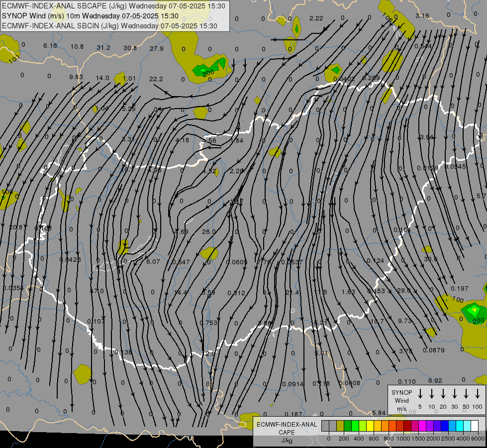
Task: Click the 1.63 value on the map
Action: pos(349,292)
